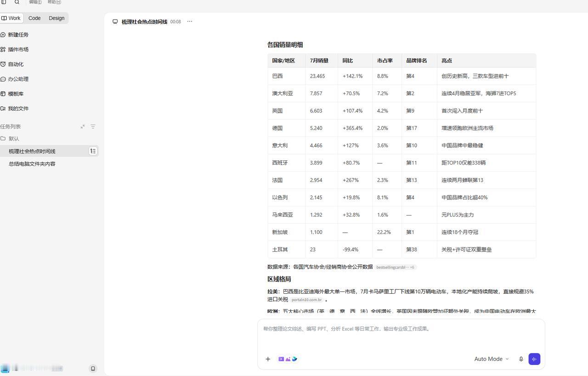Click the 模板库 layout icon
This screenshot has width=588, height=376.
(3, 94)
